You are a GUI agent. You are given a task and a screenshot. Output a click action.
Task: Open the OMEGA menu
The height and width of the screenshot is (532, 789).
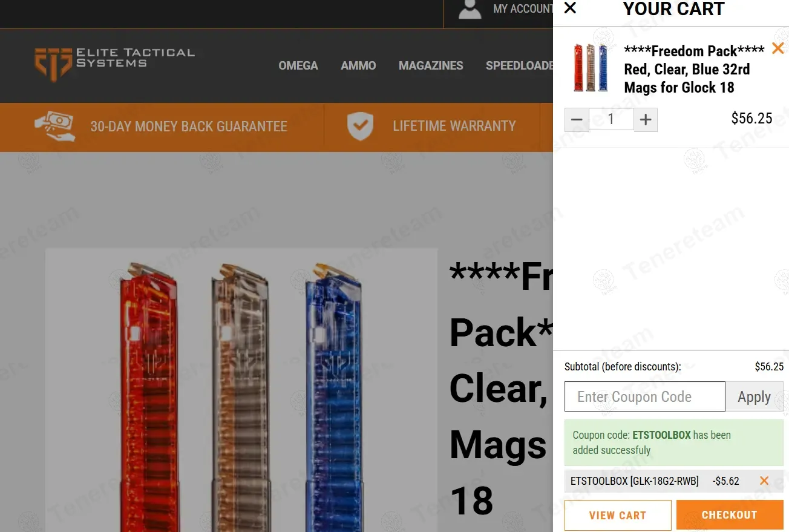click(x=298, y=65)
